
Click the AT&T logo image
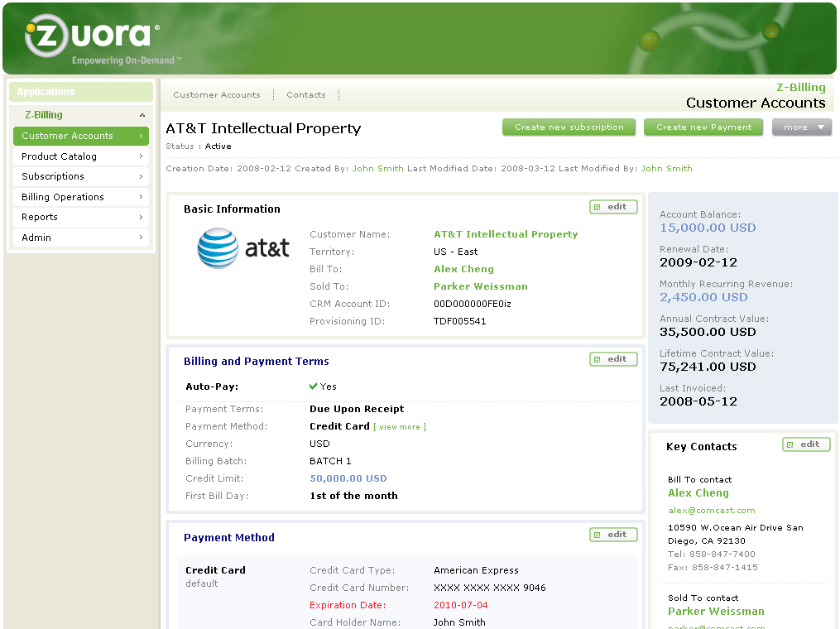[x=244, y=248]
